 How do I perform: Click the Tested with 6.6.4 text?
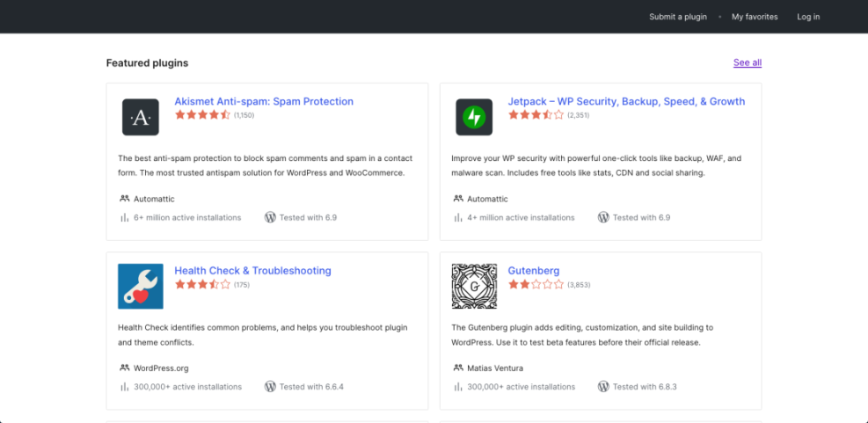pos(311,387)
